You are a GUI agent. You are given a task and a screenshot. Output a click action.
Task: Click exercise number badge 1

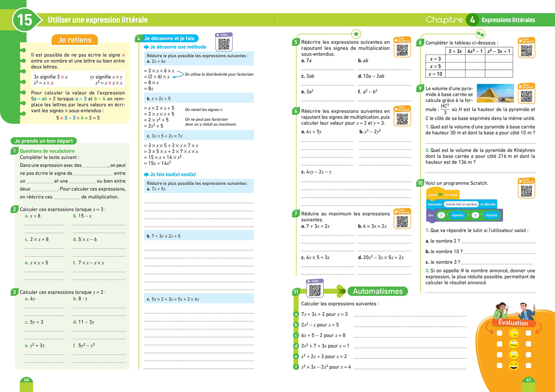(x=14, y=151)
